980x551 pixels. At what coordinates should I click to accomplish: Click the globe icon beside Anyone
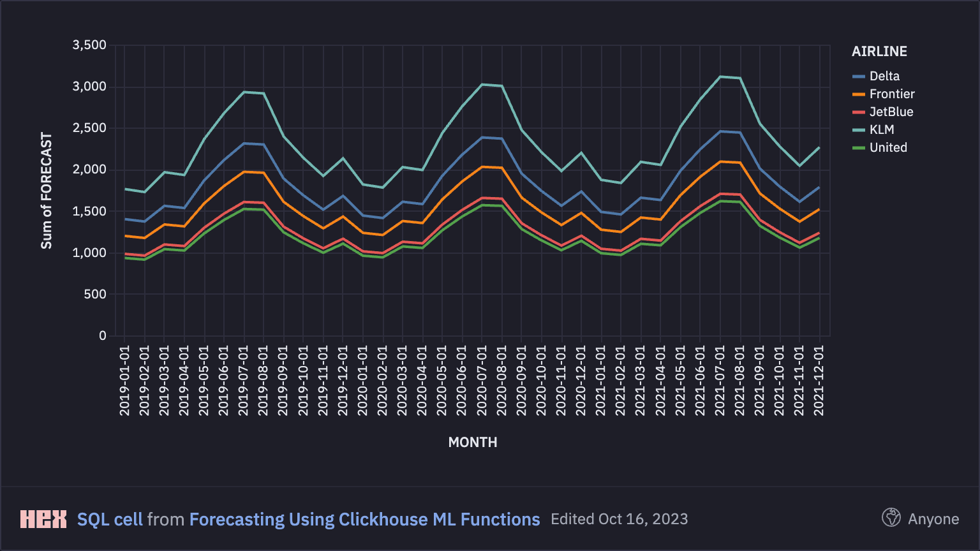pos(891,518)
